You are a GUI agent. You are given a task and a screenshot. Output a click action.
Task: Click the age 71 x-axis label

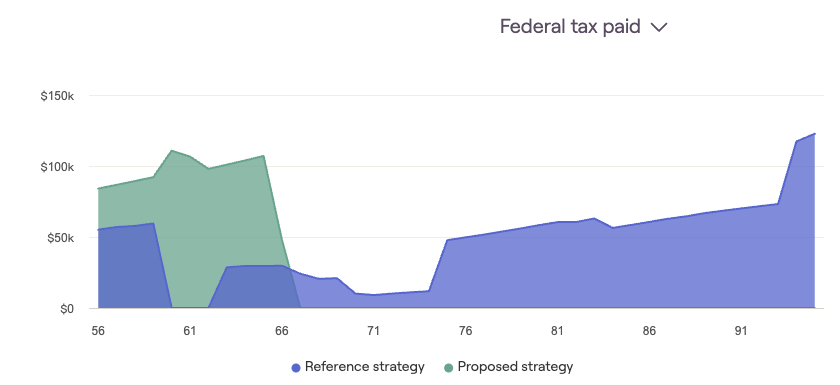coord(373,331)
